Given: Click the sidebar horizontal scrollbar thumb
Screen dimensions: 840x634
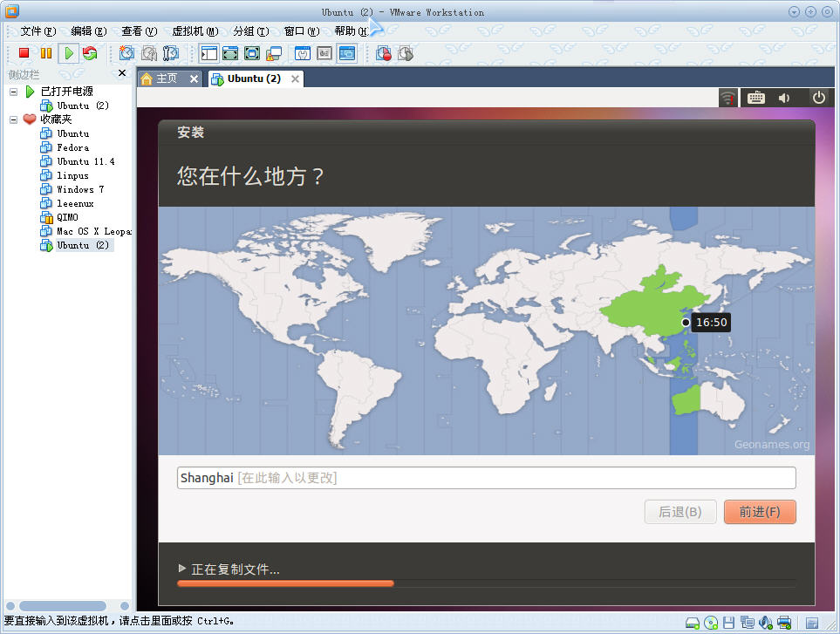Looking at the screenshot, I should tap(63, 605).
